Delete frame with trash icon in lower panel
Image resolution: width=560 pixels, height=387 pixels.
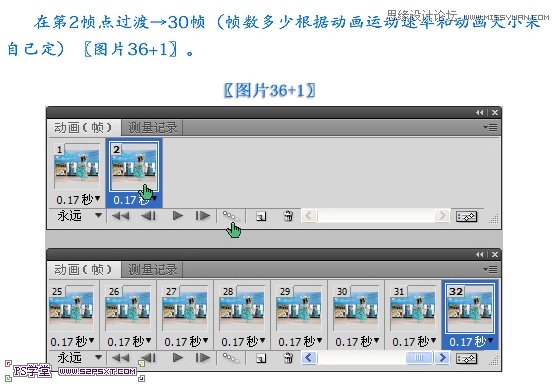[288, 358]
